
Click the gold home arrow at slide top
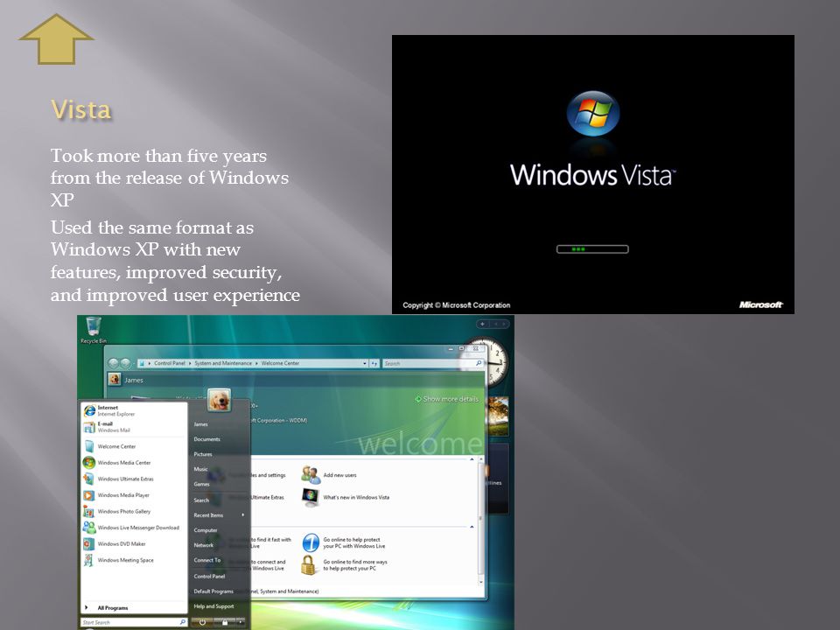tap(56, 39)
